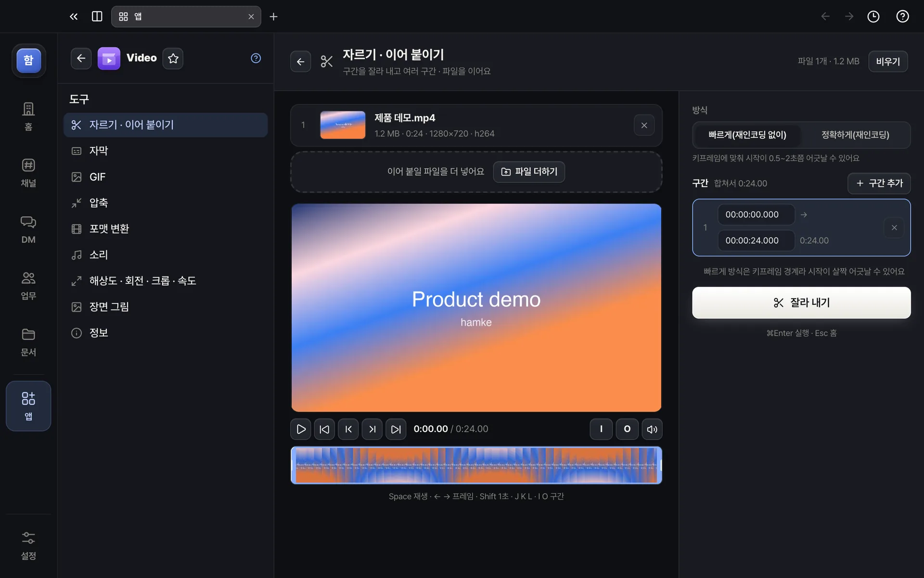Open DM in the sidebar
Viewport: 924px width, 578px height.
28,229
